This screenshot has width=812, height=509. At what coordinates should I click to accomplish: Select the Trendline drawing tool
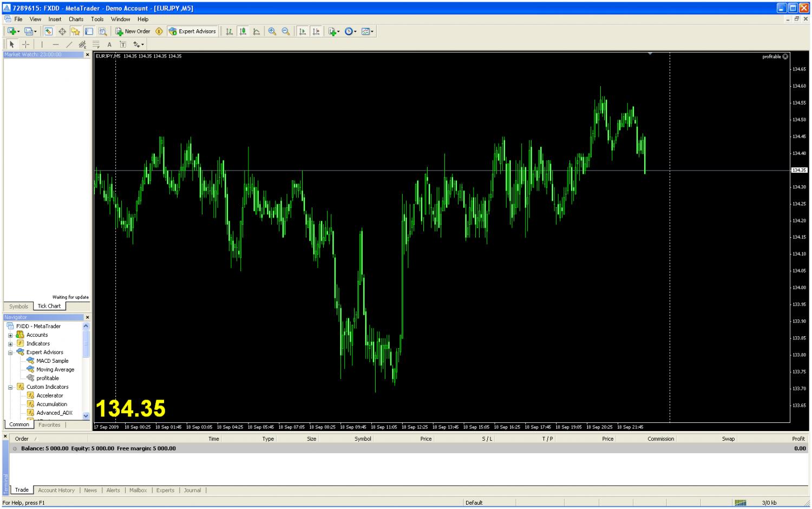(69, 44)
